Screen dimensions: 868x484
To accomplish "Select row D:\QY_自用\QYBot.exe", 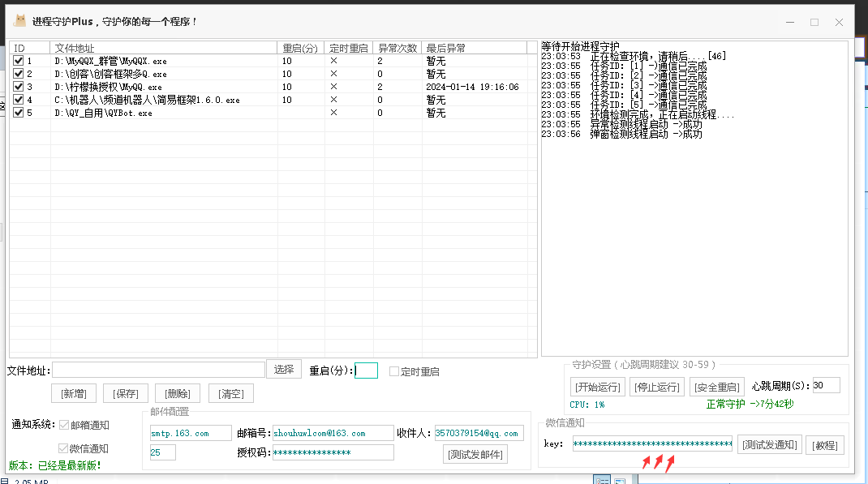I will click(104, 113).
